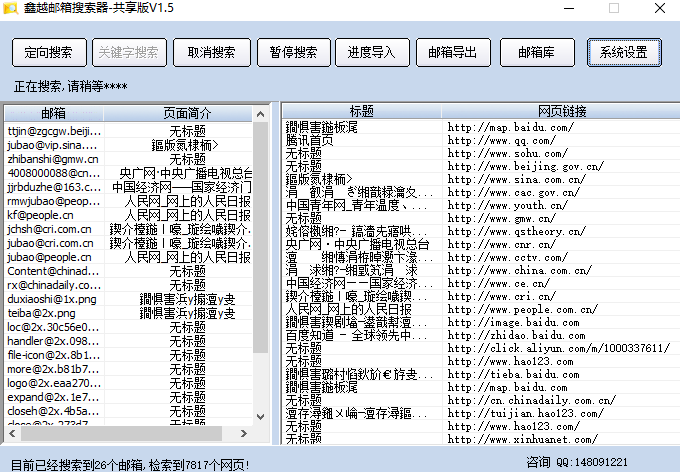680x472 pixels.
Task: Click the 标题 column header
Action: tap(362, 111)
